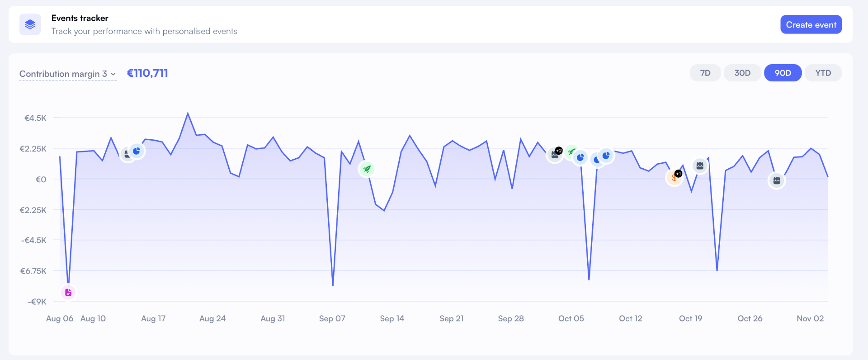
Task: Click the grey store marker near Oct 26
Action: point(777,181)
